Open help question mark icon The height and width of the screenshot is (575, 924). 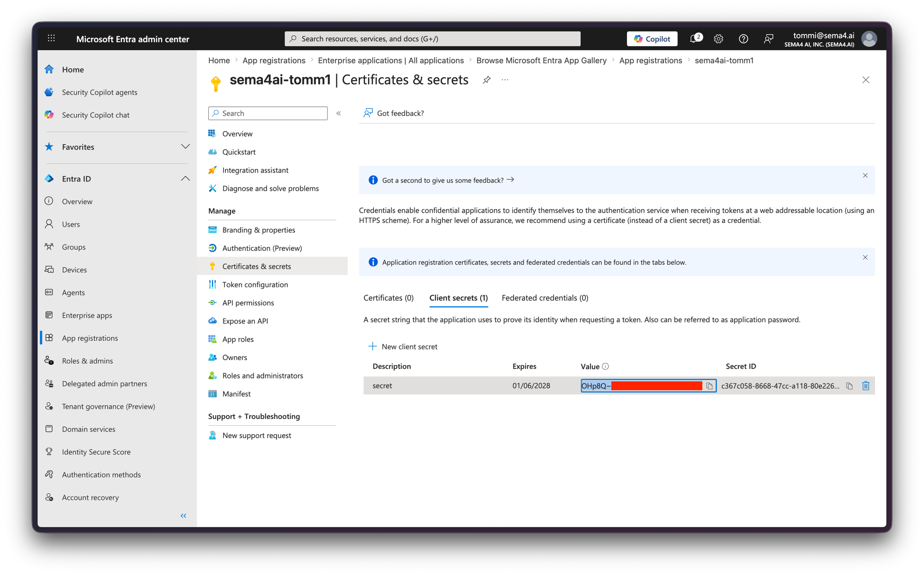coord(743,39)
